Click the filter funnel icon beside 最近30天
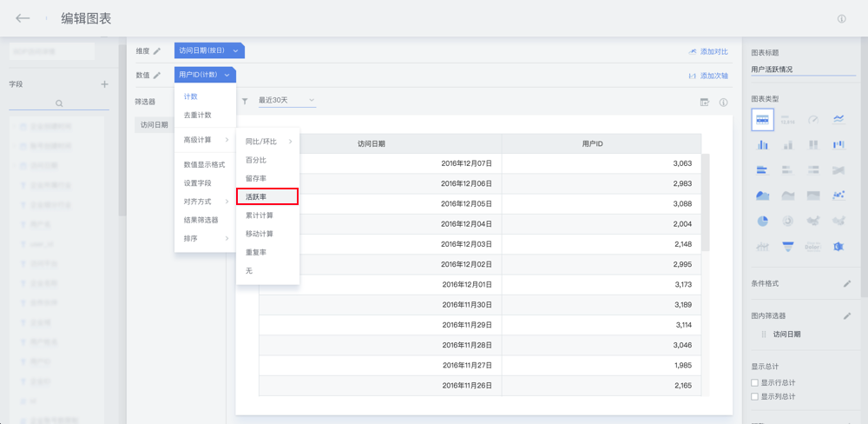Viewport: 868px width, 424px height. (x=245, y=102)
